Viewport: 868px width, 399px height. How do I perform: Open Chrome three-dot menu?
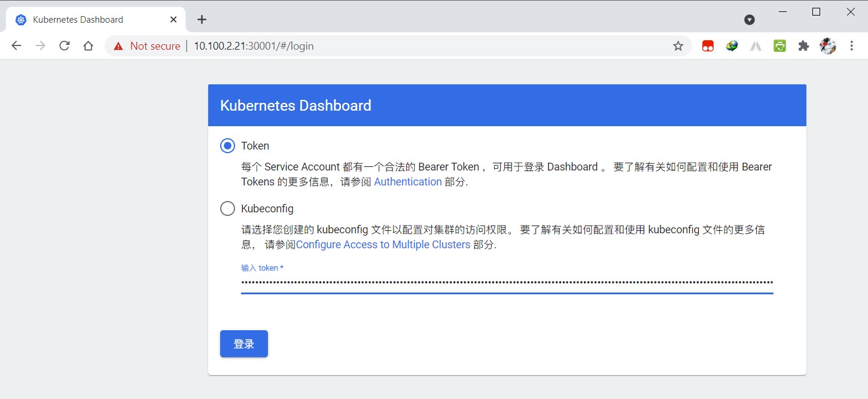pos(852,46)
